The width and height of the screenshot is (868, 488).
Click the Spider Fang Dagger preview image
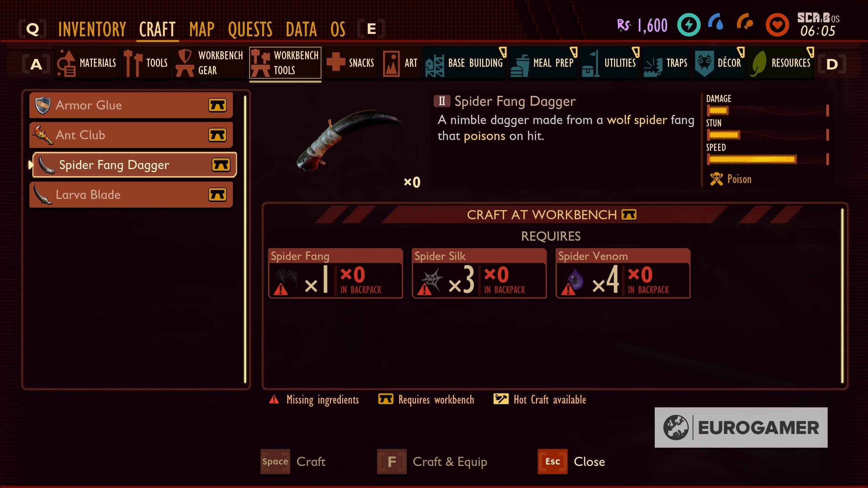(349, 140)
